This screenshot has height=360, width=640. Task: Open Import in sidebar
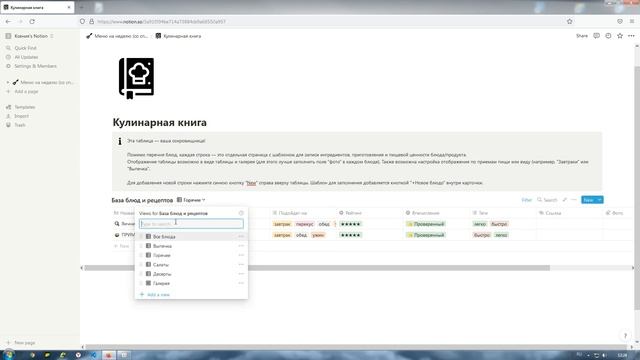[x=21, y=116]
